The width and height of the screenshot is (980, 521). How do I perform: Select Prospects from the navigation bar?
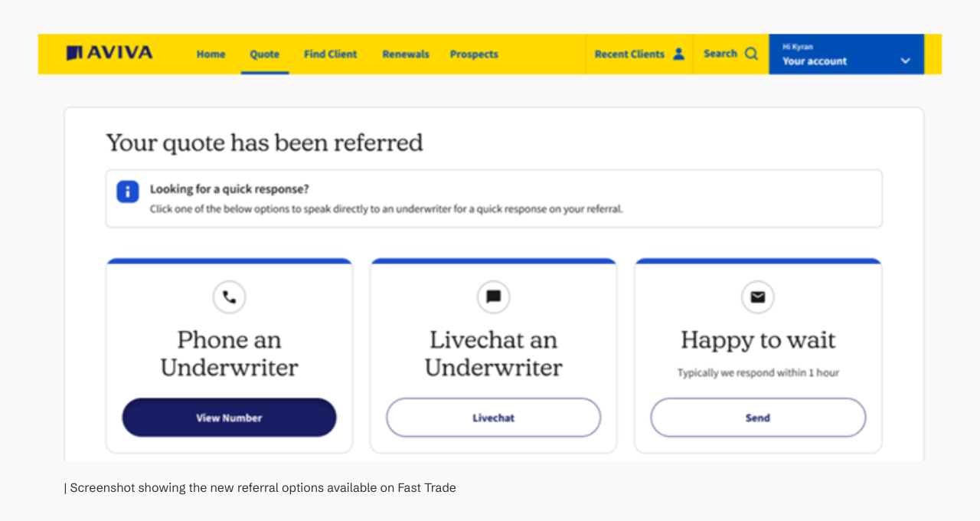474,54
